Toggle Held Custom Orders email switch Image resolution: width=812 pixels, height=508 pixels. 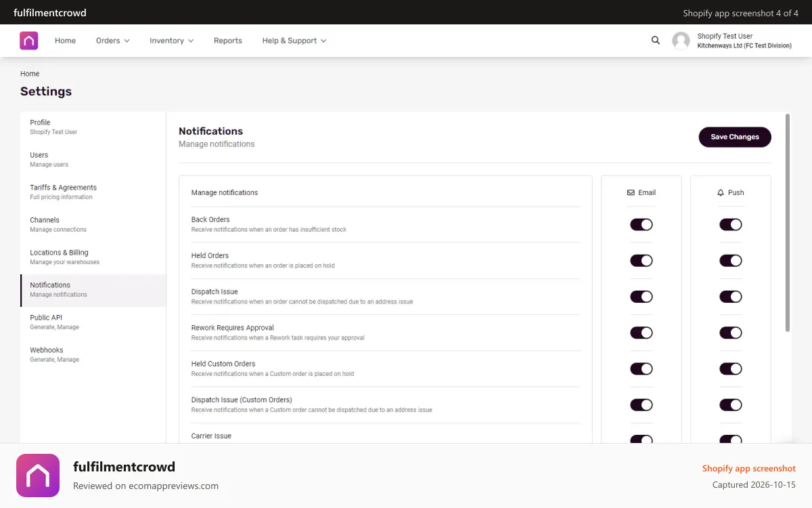tap(641, 368)
